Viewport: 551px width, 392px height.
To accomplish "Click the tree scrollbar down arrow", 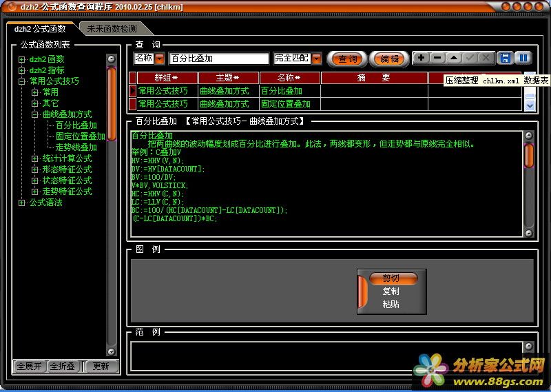I will click(112, 351).
